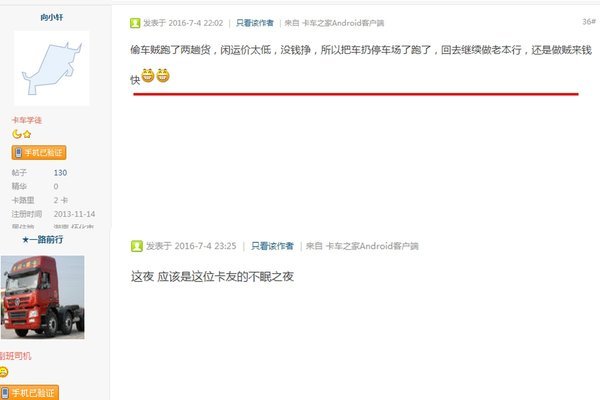
Task: Click 手机已验证 badge for 向小轩
Action: point(39,153)
